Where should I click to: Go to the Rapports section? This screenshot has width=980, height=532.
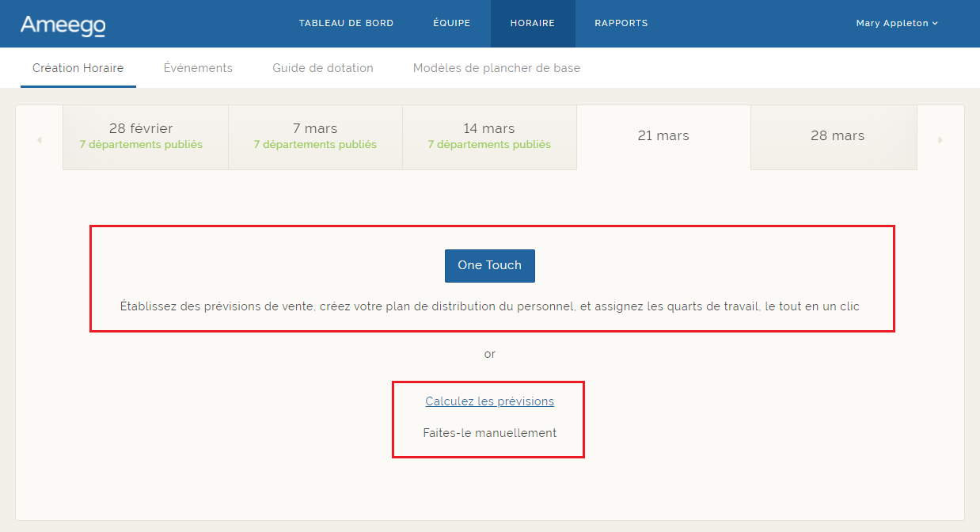pyautogui.click(x=621, y=23)
